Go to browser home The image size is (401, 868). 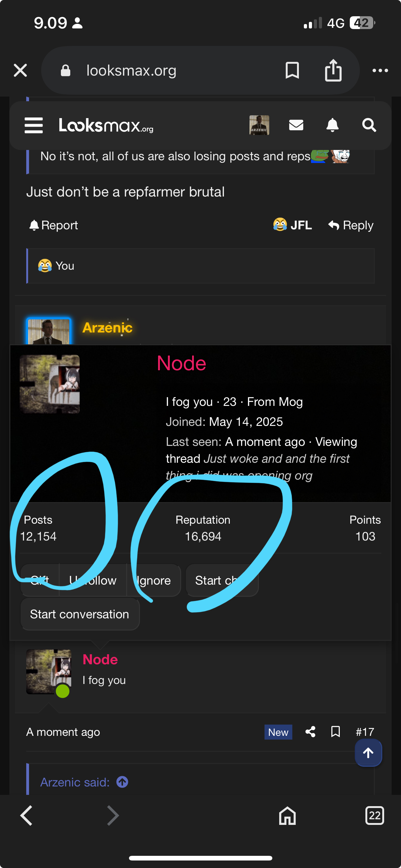point(287,816)
